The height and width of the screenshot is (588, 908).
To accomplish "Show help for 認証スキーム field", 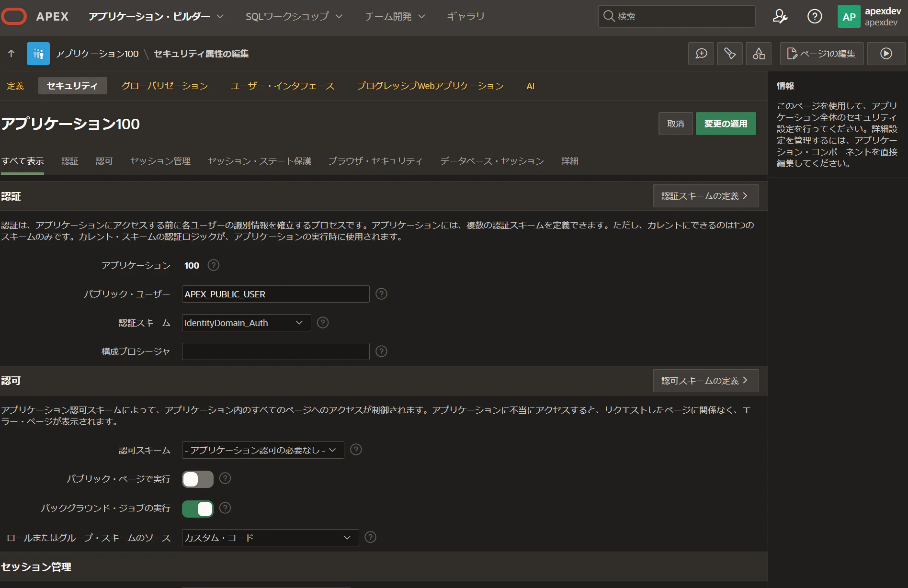I will (x=323, y=323).
